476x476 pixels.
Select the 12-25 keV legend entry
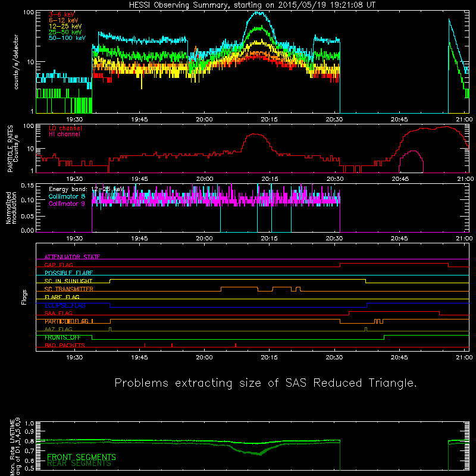click(x=65, y=26)
